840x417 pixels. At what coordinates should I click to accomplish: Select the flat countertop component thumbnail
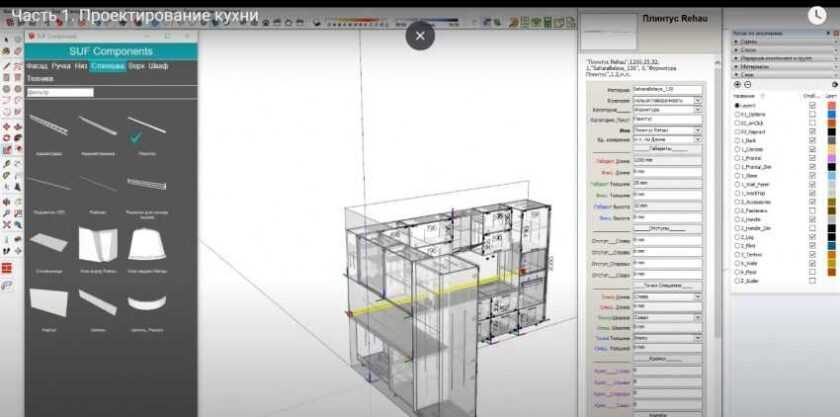(x=49, y=241)
